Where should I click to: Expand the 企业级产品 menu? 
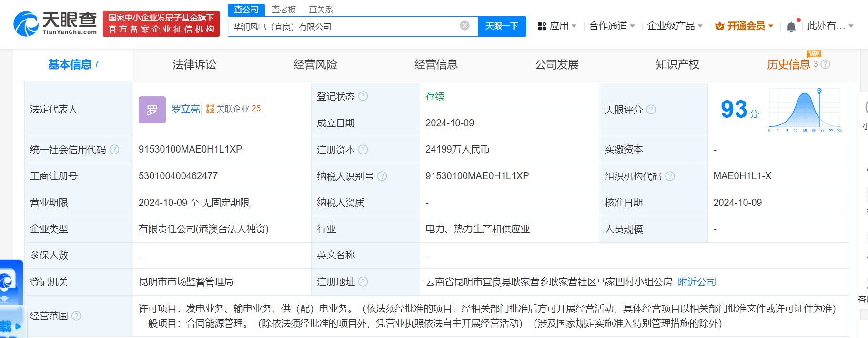675,26
